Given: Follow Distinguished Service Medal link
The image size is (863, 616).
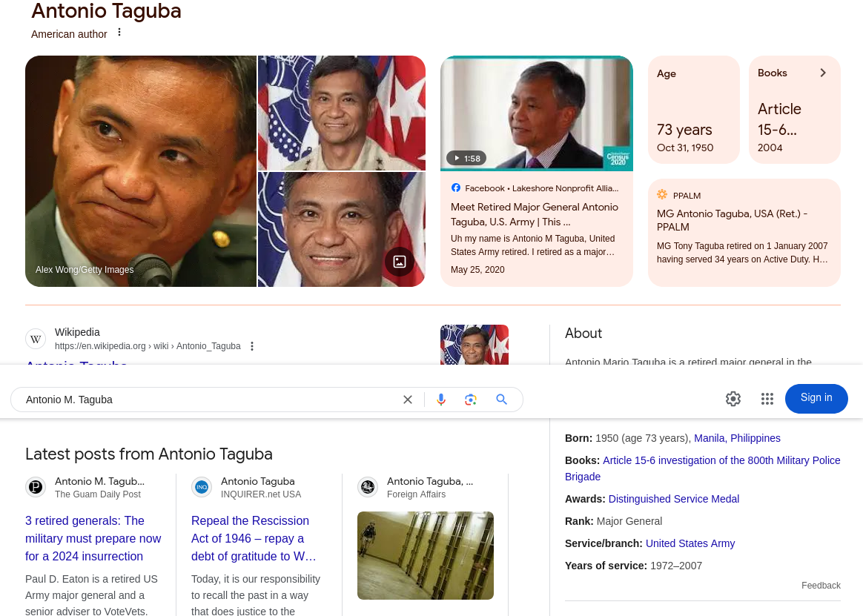Looking at the screenshot, I should click(674, 499).
